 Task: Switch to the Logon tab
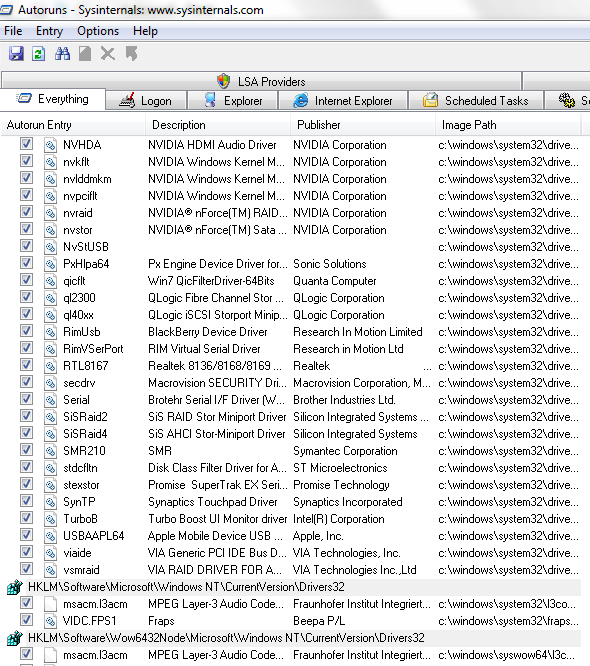[x=146, y=101]
